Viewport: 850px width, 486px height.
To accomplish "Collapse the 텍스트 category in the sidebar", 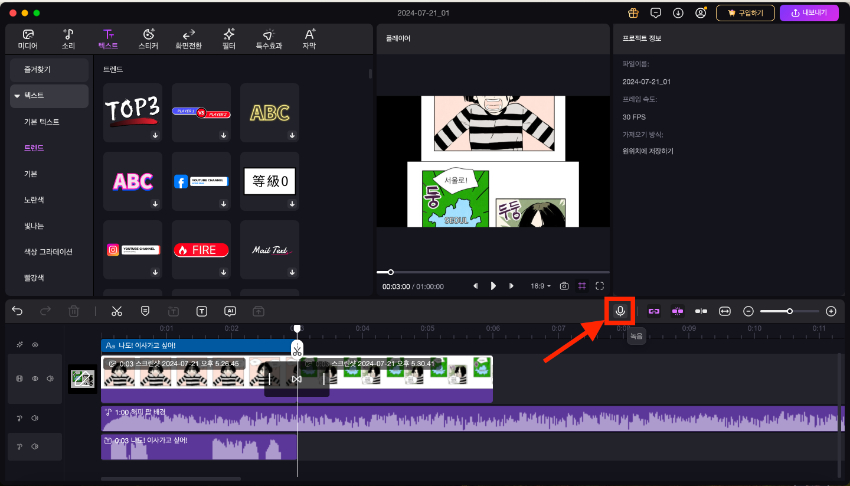I will point(17,96).
